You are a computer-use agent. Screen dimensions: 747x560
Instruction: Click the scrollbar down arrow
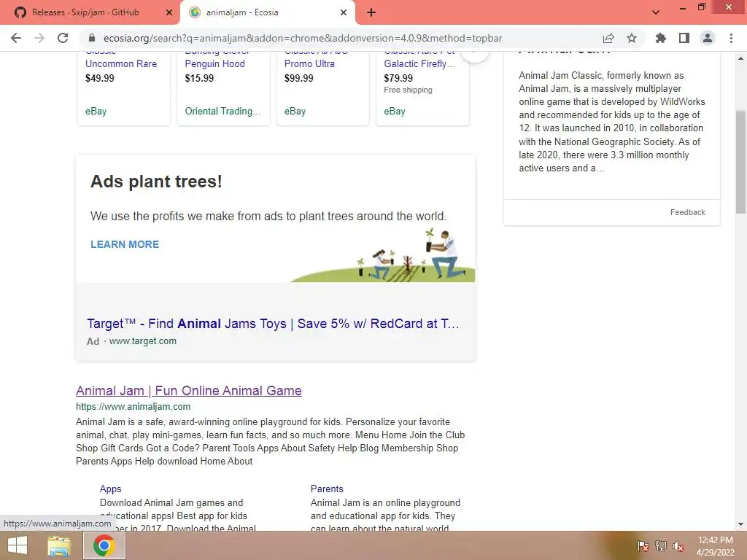(741, 524)
